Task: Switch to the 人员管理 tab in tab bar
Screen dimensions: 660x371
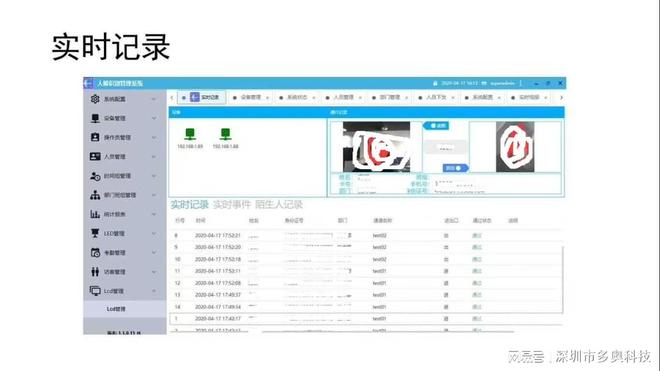Action: coord(343,97)
